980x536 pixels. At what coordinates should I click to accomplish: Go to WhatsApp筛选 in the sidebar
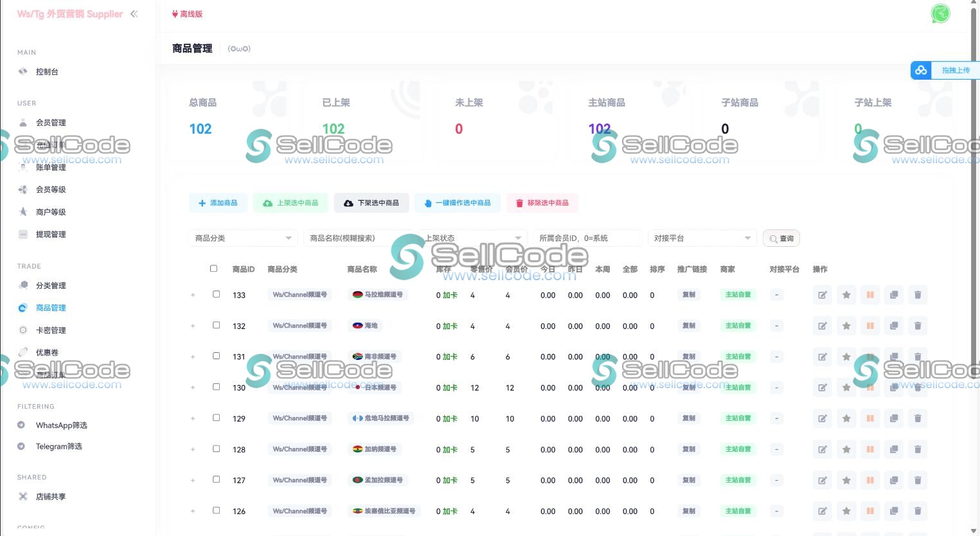[x=61, y=425]
